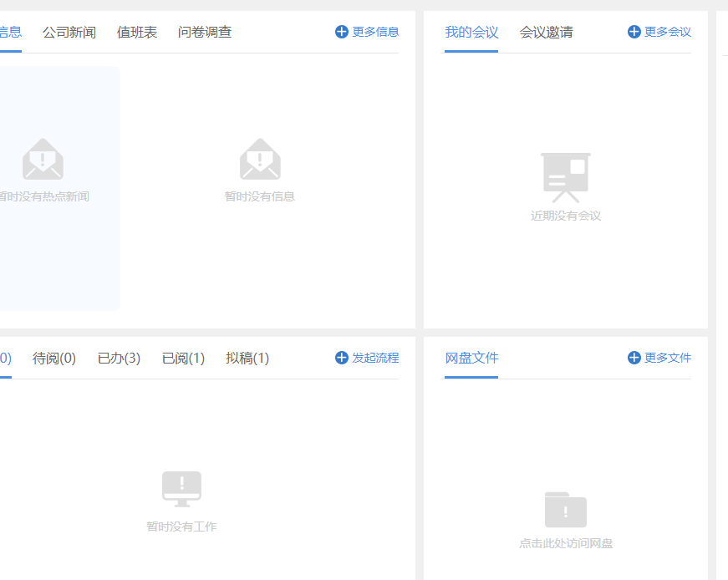Viewport: 728px width, 580px height.
Task: Open the 更多会议 link
Action: [668, 32]
